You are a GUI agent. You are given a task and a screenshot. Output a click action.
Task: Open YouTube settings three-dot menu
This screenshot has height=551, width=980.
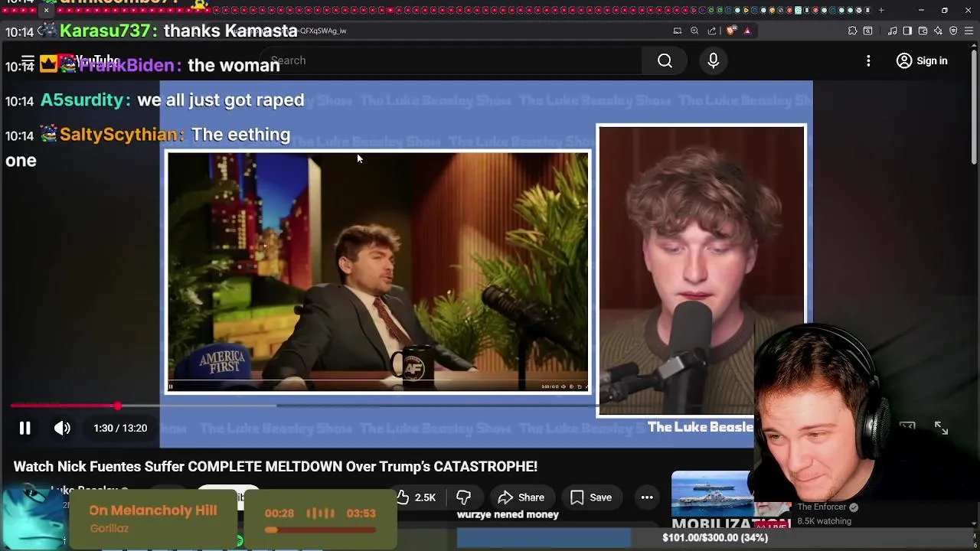(868, 60)
